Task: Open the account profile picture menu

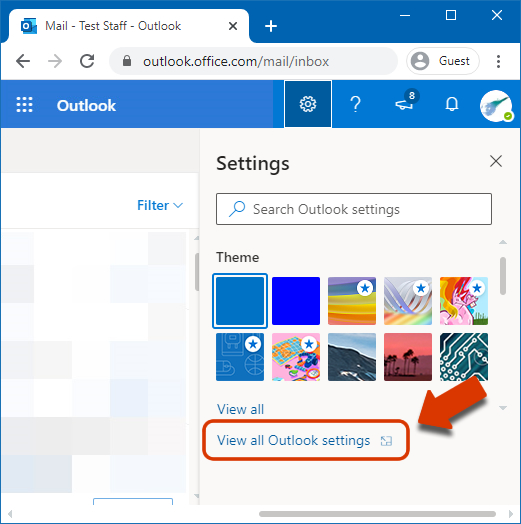Action: (x=496, y=106)
